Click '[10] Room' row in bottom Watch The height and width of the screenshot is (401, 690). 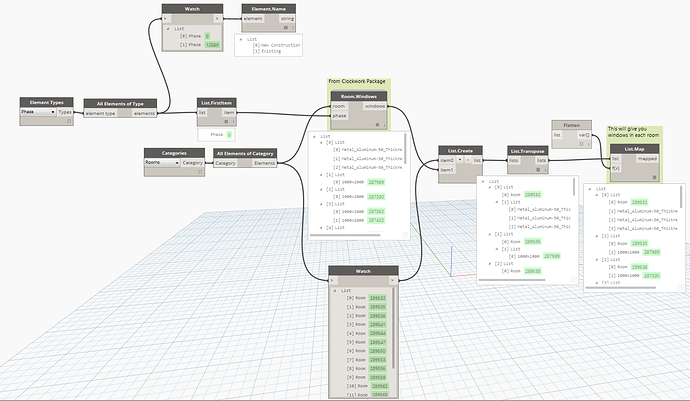pos(367,386)
